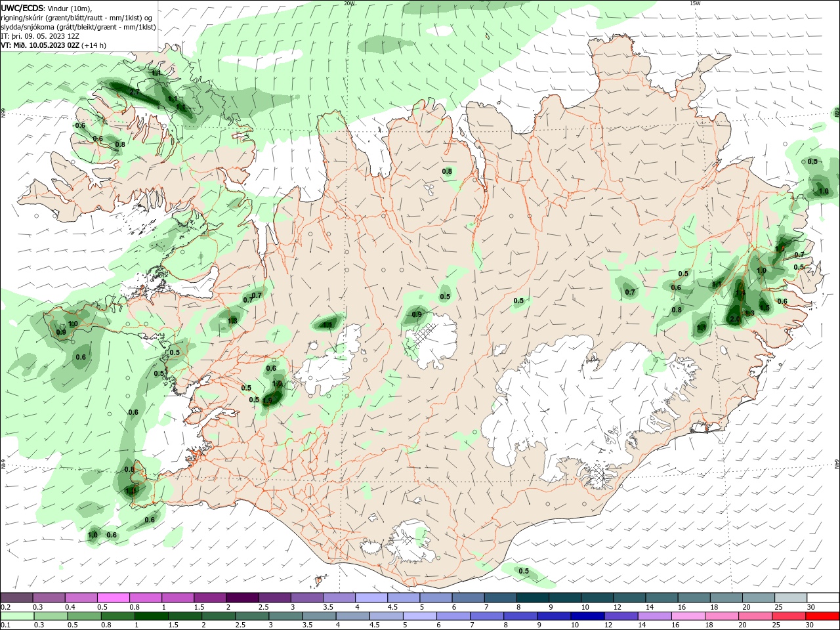Screen dimensions: 840x630
Task: Click the deep blue swatch above the bottom-row 10 label
Action: click(587, 616)
